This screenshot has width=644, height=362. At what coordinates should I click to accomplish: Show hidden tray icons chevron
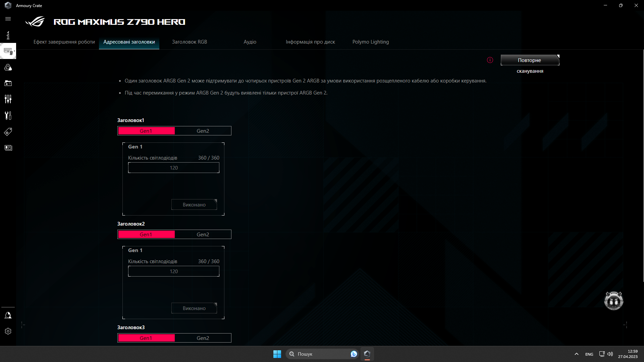576,354
